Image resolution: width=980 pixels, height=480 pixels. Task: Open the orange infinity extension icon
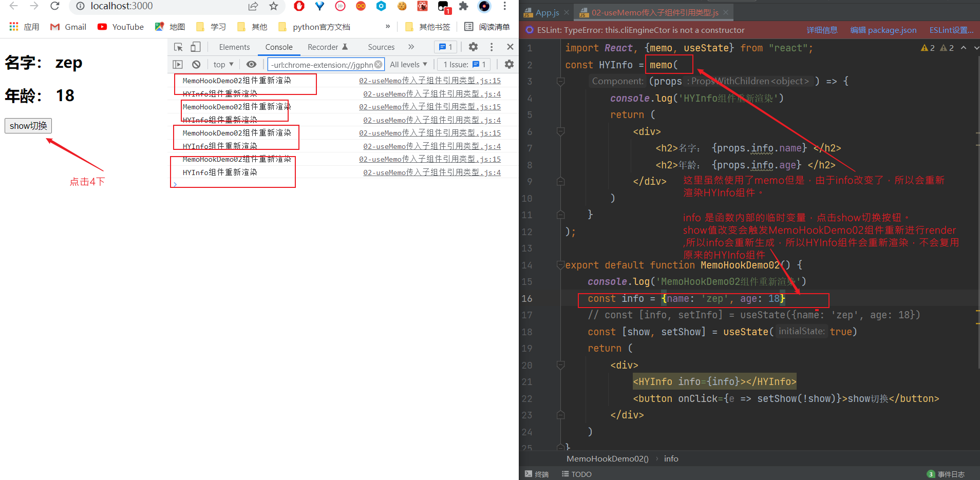[x=361, y=6]
